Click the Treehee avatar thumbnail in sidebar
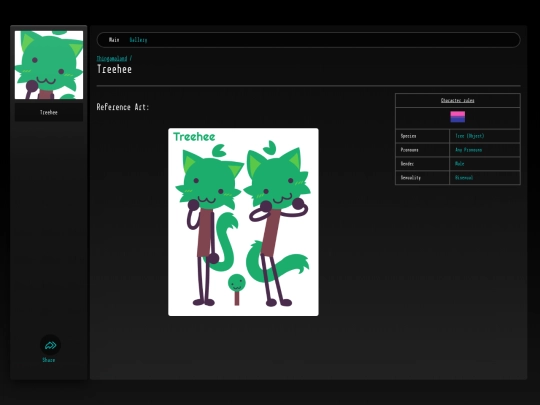 49,65
